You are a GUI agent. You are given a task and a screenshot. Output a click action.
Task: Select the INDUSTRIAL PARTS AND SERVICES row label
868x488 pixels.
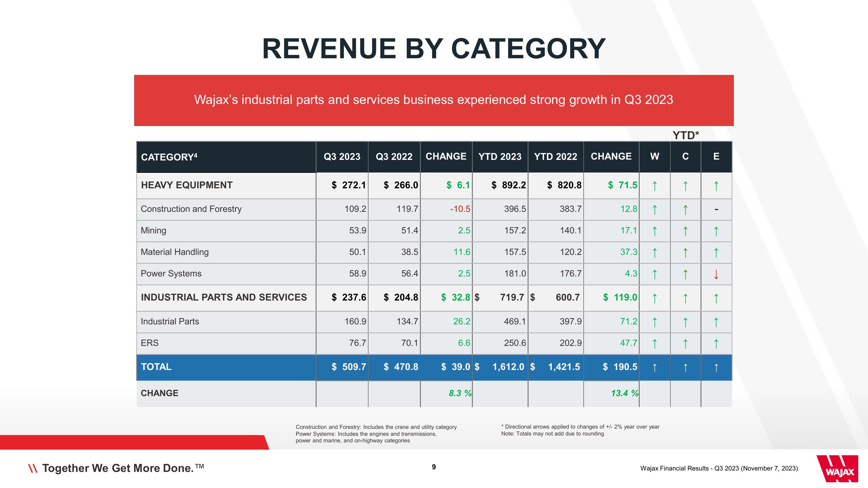point(224,297)
